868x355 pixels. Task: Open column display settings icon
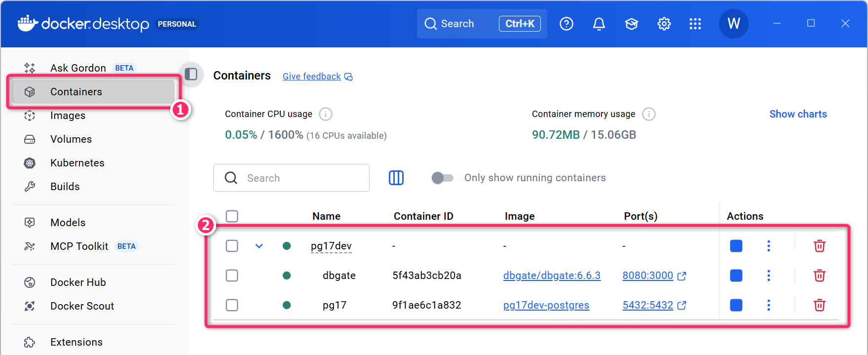396,178
